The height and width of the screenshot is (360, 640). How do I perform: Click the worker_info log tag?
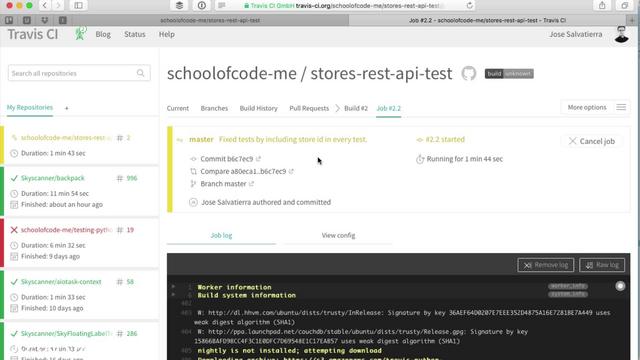[x=568, y=286]
